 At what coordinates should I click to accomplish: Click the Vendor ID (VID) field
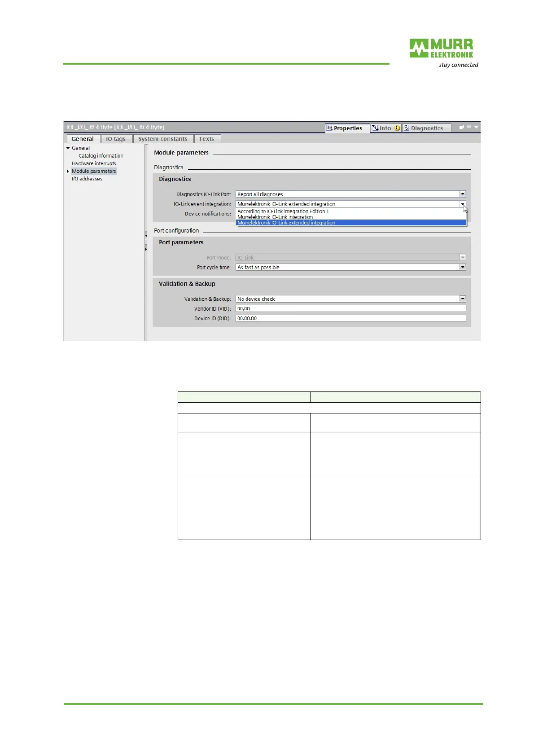tap(351, 309)
